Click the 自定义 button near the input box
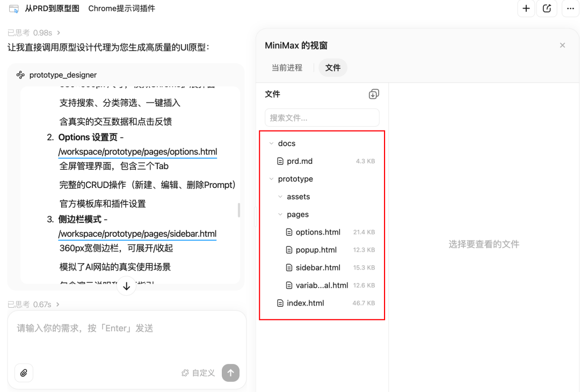 pos(198,373)
